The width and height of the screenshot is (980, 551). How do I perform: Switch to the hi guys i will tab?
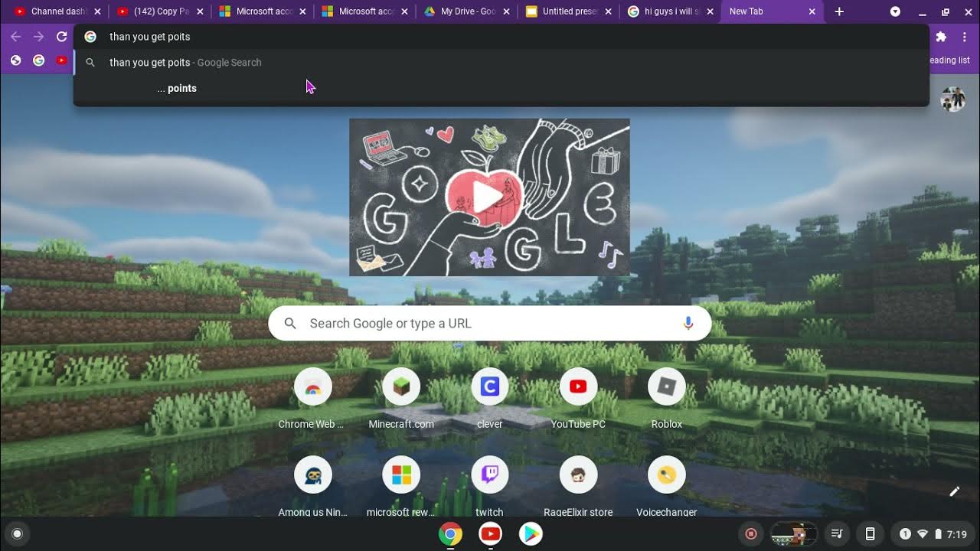(x=671, y=11)
